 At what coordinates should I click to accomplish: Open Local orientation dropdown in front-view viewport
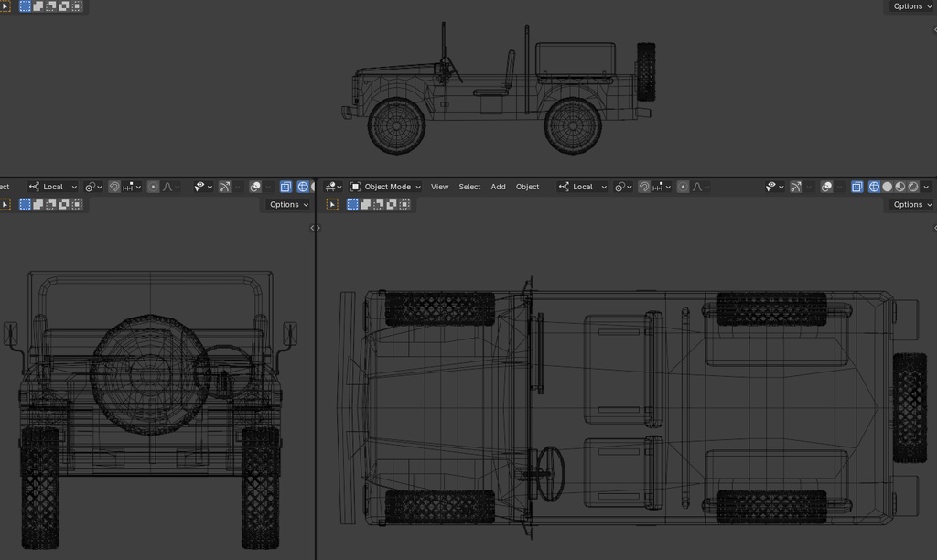52,187
